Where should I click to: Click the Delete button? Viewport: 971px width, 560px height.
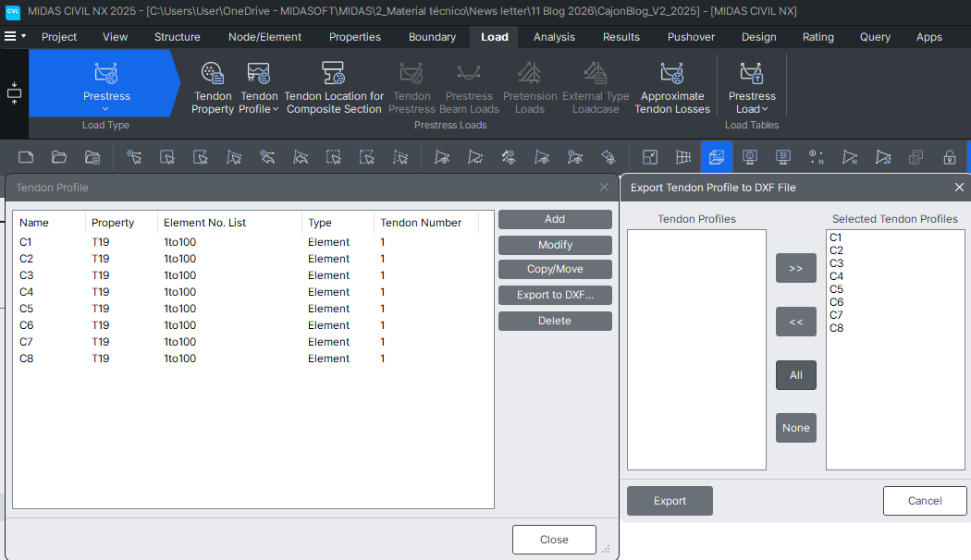[x=555, y=321]
